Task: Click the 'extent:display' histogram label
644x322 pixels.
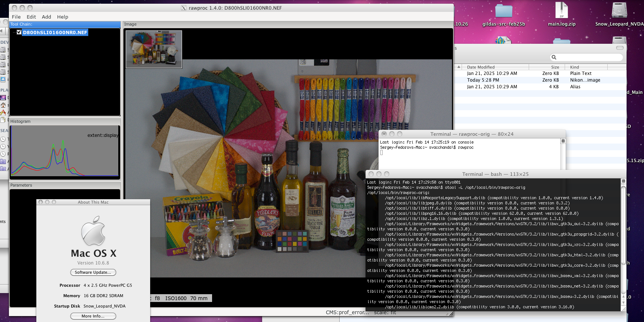Action: click(x=103, y=135)
